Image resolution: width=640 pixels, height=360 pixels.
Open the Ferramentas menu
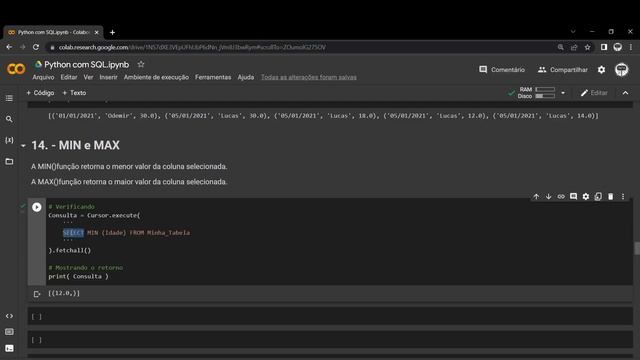[x=213, y=77]
